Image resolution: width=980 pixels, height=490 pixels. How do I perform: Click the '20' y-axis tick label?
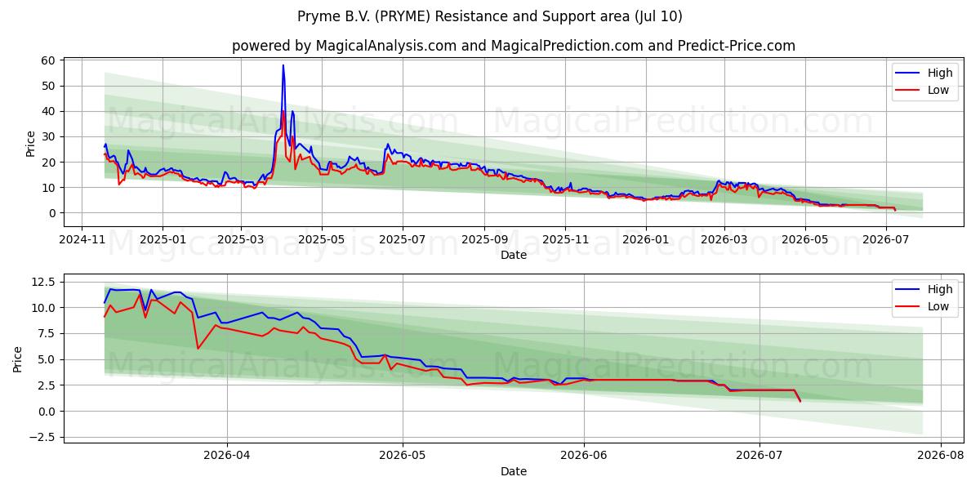tap(48, 162)
